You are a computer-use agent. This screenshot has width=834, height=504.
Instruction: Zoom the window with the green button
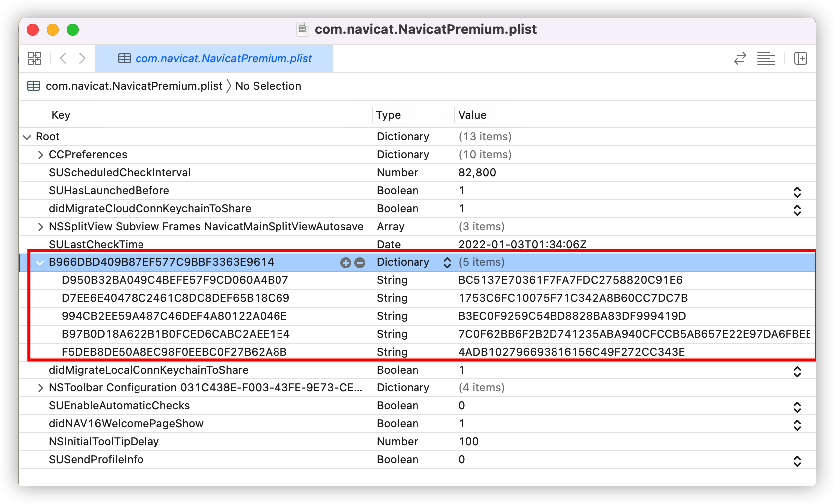click(73, 30)
